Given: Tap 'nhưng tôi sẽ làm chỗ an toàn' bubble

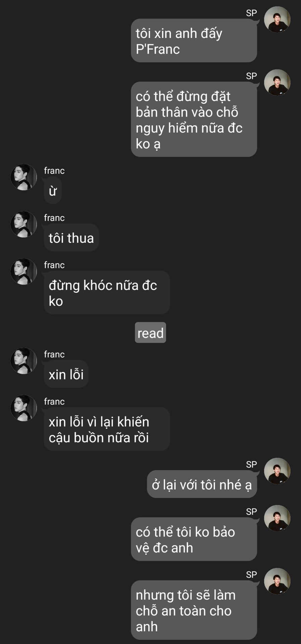Looking at the screenshot, I should pyautogui.click(x=194, y=610).
